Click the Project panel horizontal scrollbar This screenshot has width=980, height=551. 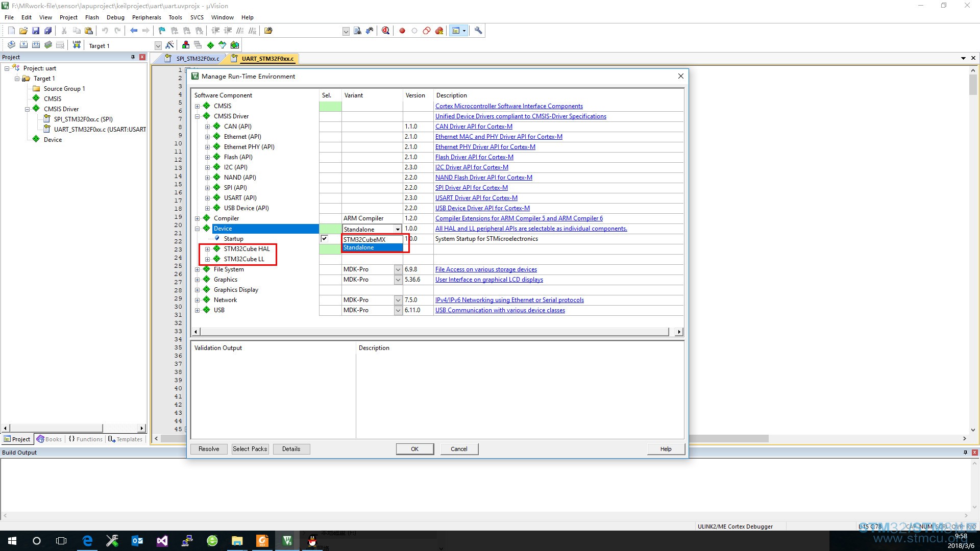[x=56, y=428]
